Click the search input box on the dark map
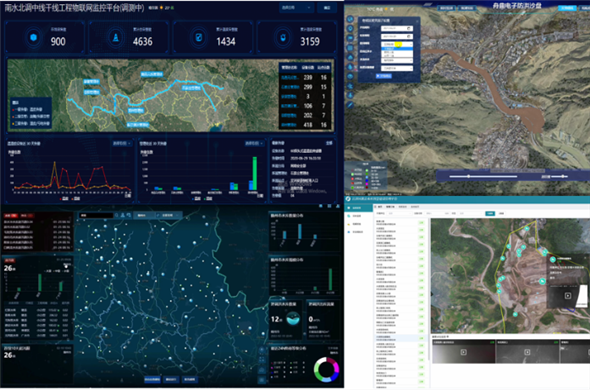The height and width of the screenshot is (390, 590). (96, 215)
